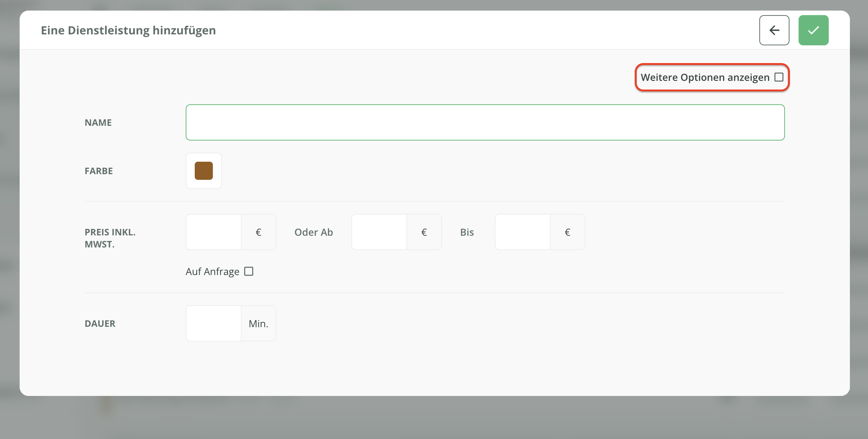Click the PREIS INKL. MWST. label
Screen dimensions: 868x439
(x=110, y=238)
